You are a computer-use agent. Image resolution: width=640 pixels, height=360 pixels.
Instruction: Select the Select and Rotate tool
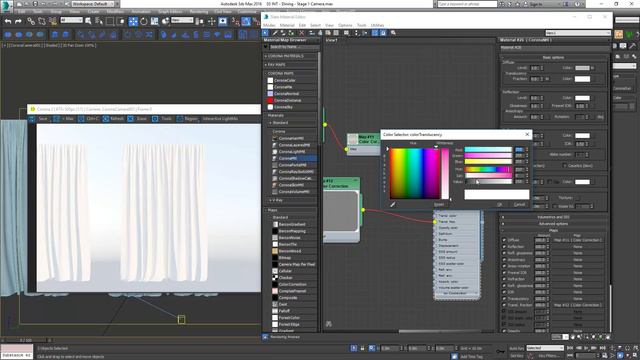(x=144, y=21)
